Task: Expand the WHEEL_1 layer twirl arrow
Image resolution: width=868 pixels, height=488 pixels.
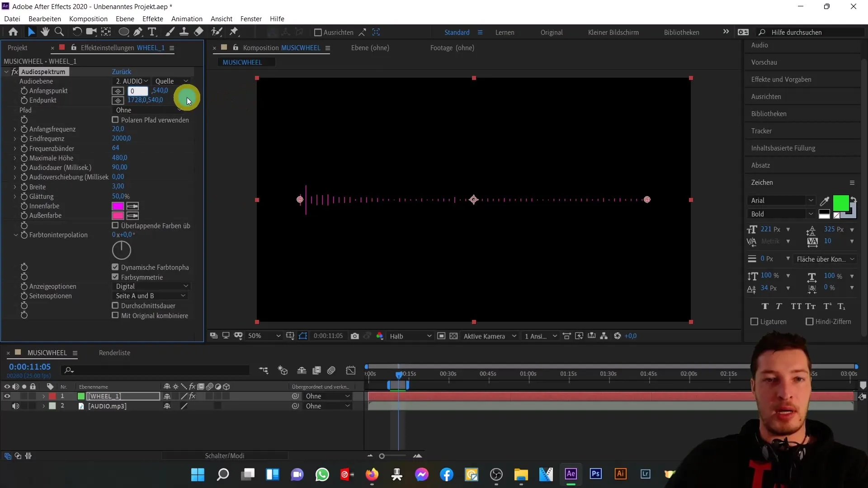Action: [x=43, y=396]
